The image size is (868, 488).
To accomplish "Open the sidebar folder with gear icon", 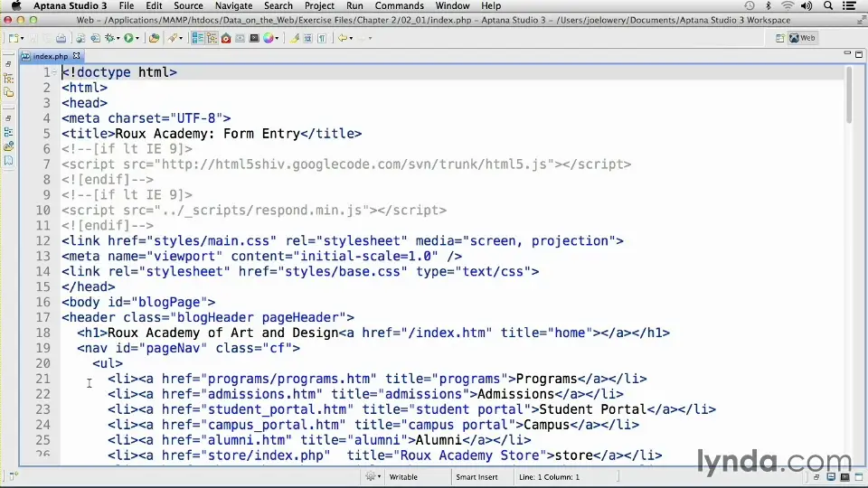I will tap(8, 146).
